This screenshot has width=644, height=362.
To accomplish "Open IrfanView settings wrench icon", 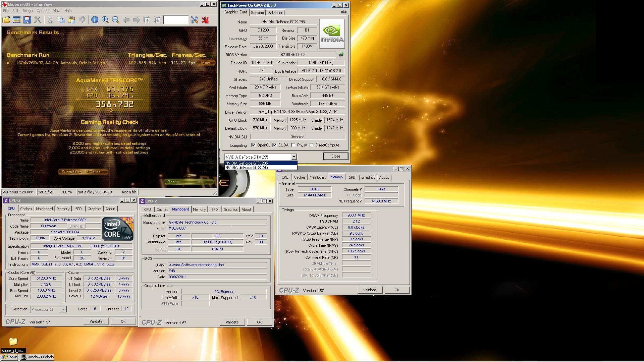I will pos(195,20).
